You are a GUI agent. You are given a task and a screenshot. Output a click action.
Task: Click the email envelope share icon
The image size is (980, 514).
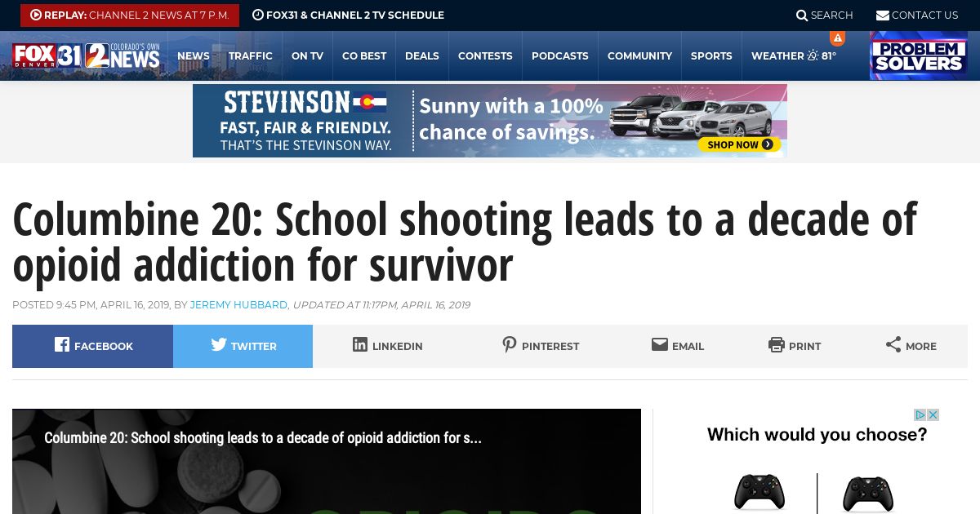click(660, 344)
